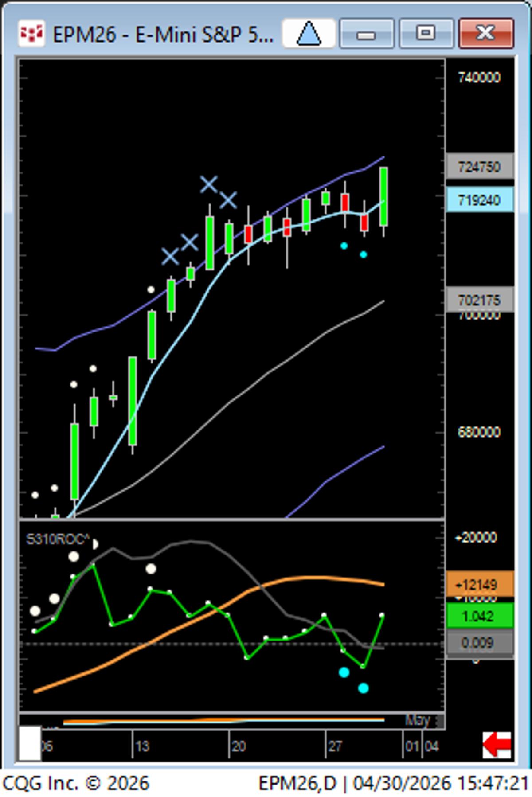Click the gray 0.009 study value label
The width and height of the screenshot is (532, 797).
tap(480, 642)
